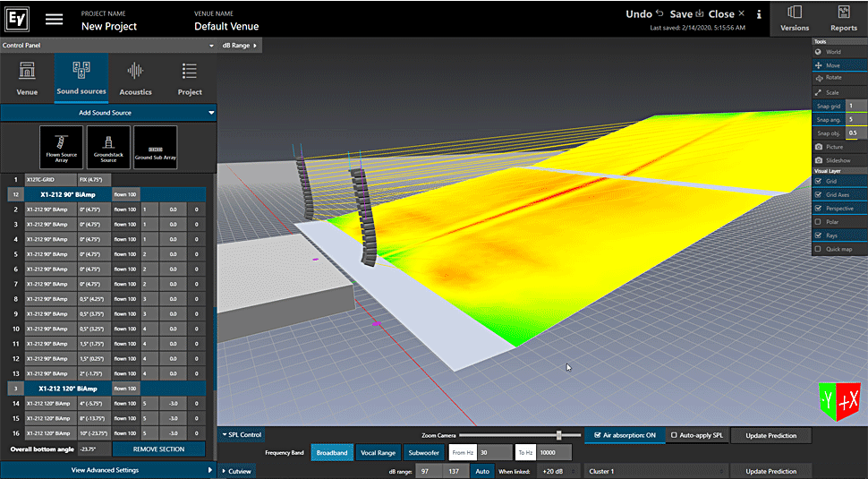Select the Broadband frequency band
This screenshot has height=479, width=868.
tap(332, 452)
